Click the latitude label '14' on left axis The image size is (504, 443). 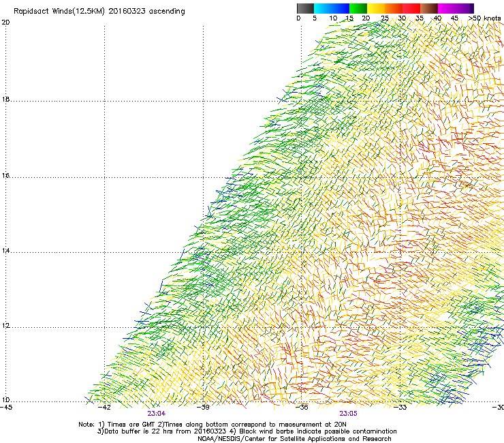[5, 251]
